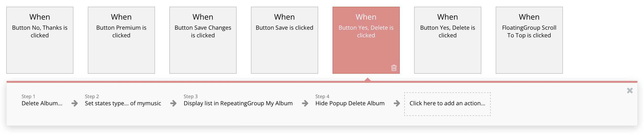Screen dimensions: 644x134
Task: Select the gray 'Button Yes, Delete' event
Action: [x=447, y=40]
